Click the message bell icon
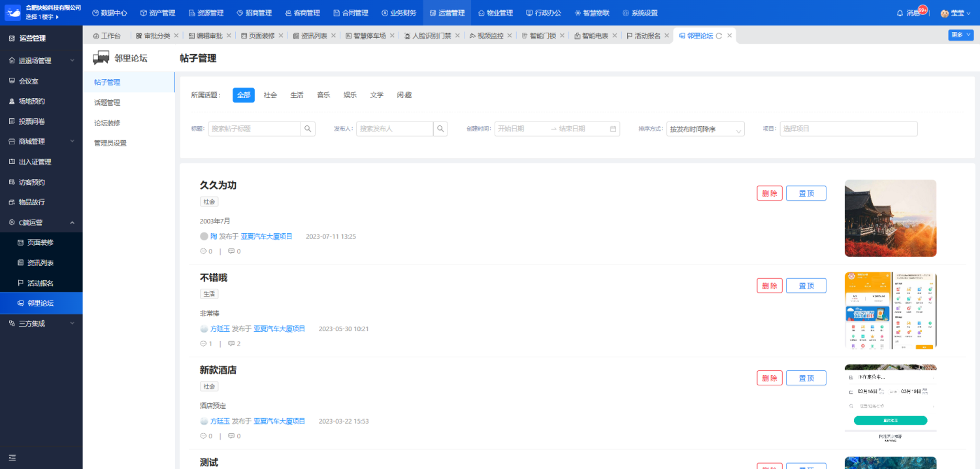 900,13
